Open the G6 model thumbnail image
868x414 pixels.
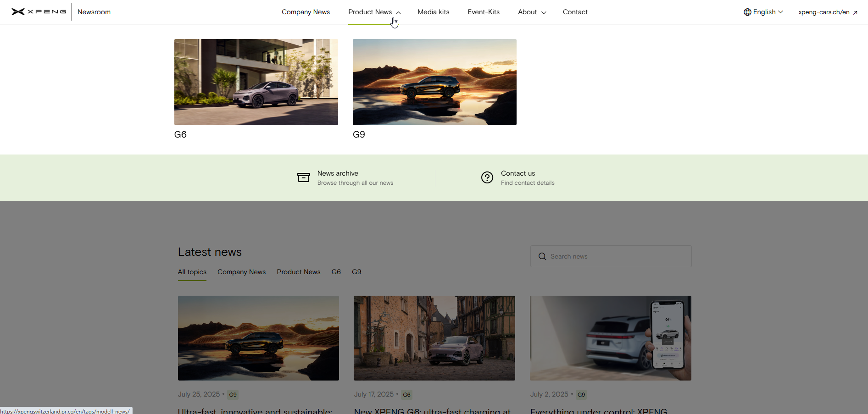[x=256, y=82]
